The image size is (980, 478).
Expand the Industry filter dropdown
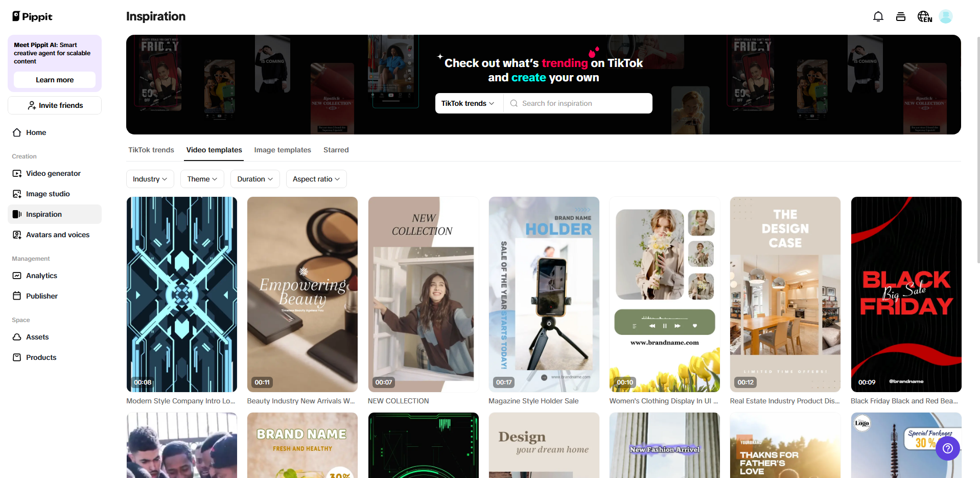coord(150,179)
